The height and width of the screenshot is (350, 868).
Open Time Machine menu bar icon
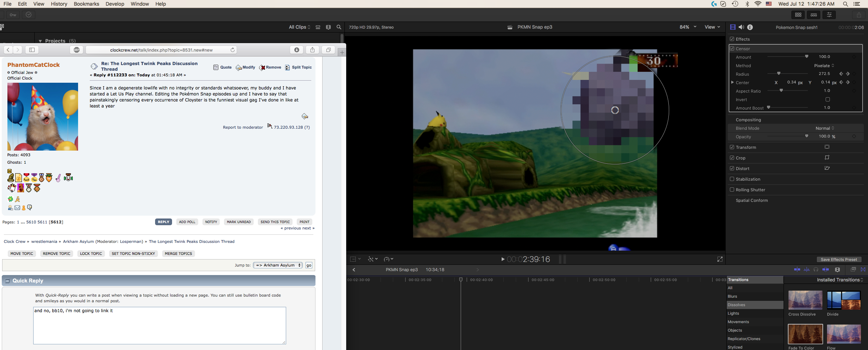tap(735, 4)
